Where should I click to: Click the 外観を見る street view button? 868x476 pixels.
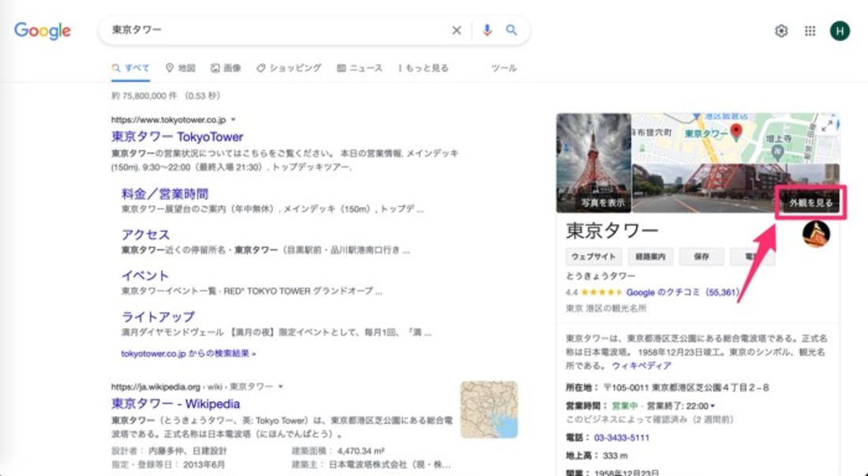(811, 203)
